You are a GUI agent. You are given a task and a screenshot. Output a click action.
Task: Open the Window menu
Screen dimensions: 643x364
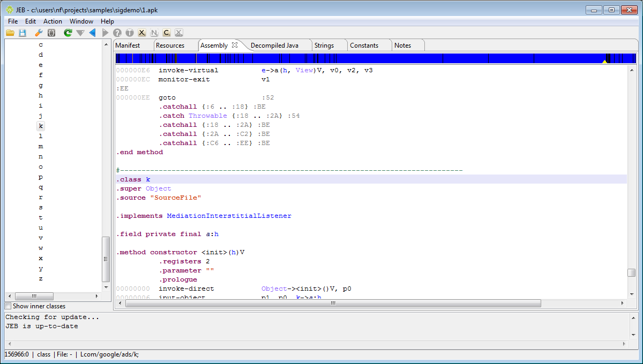click(x=81, y=21)
